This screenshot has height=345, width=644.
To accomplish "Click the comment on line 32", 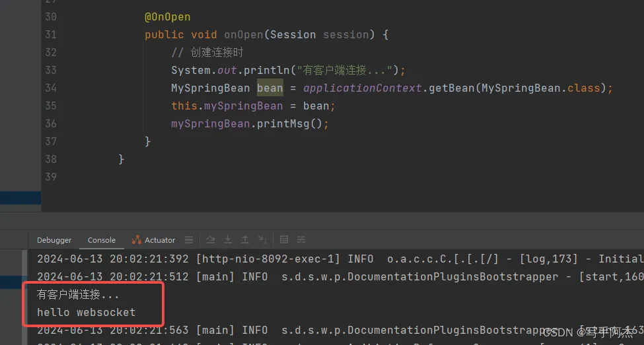I will click(x=207, y=53).
